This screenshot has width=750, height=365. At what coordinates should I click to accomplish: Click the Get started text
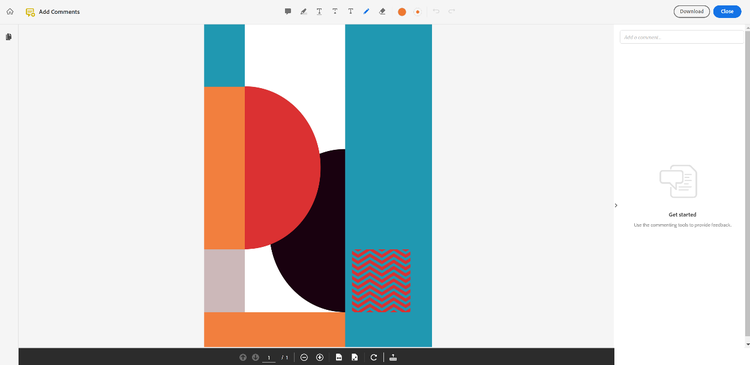pyautogui.click(x=682, y=215)
